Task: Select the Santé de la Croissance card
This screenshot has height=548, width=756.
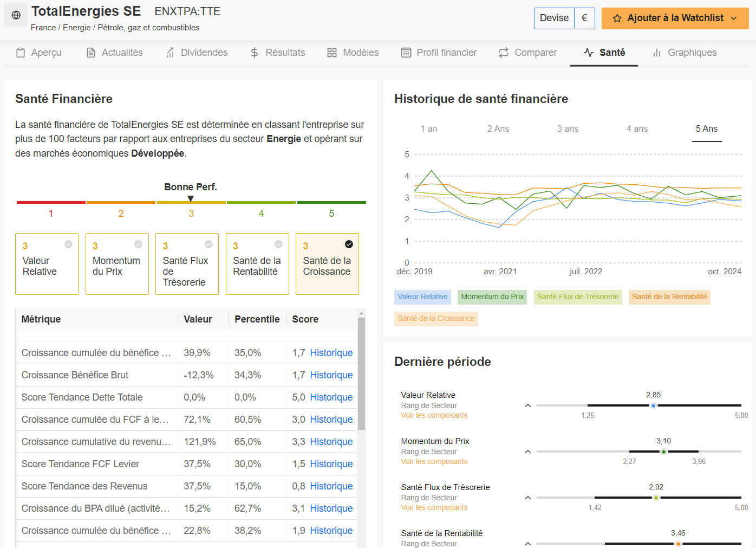Action: pyautogui.click(x=327, y=264)
